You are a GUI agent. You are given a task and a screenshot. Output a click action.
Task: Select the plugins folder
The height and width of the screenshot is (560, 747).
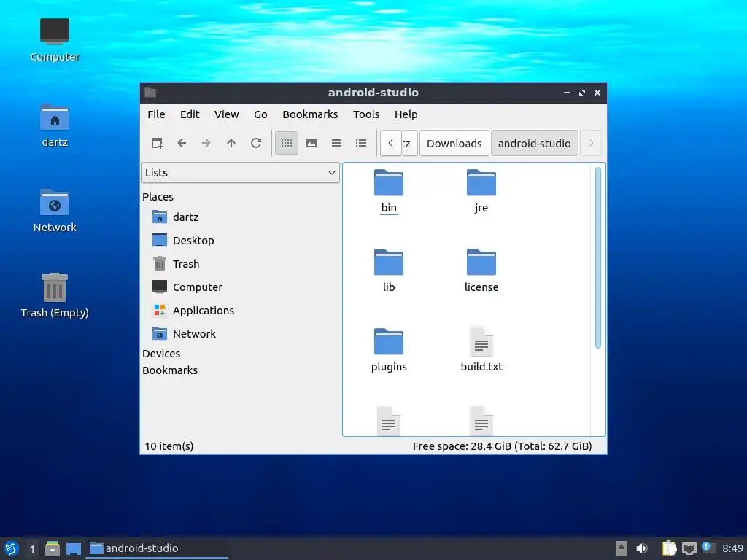tap(389, 350)
